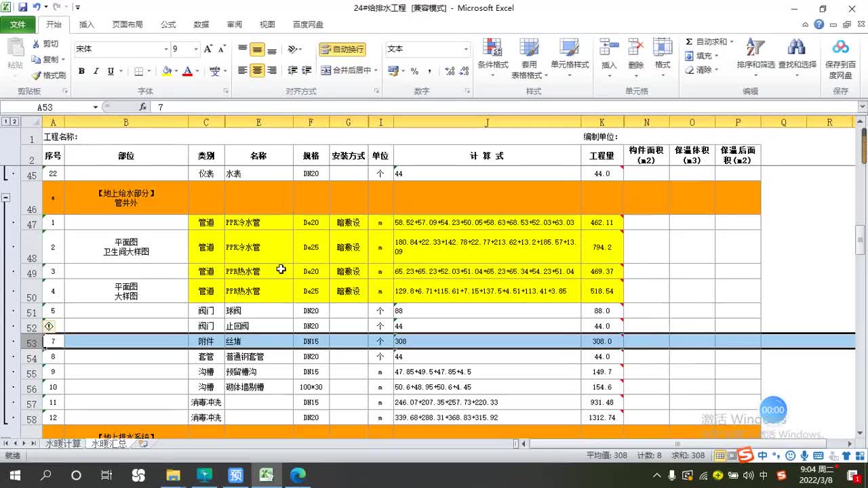Image resolution: width=868 pixels, height=488 pixels.
Task: Align cell content to the top
Action: [242, 49]
